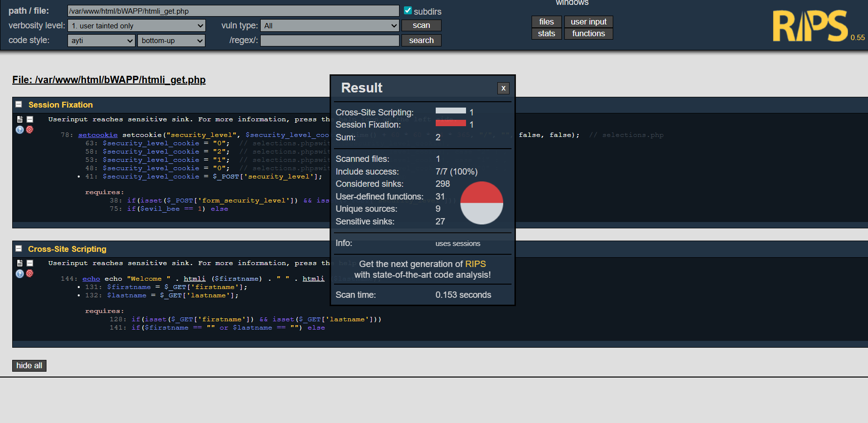Screen dimensions: 868x423
Task: Click the red Session Fixation result bar
Action: coord(450,123)
